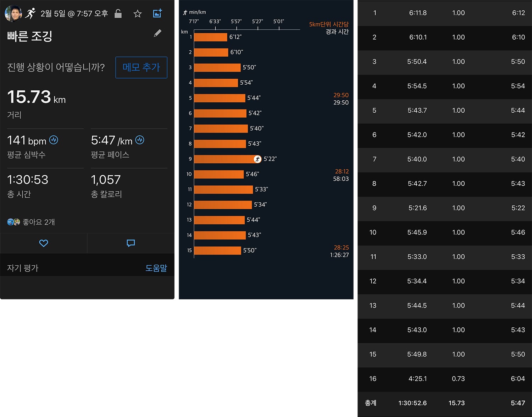Screen dimensions: 532x417
Task: Toggle the privacy lock icon
Action: pos(118,13)
